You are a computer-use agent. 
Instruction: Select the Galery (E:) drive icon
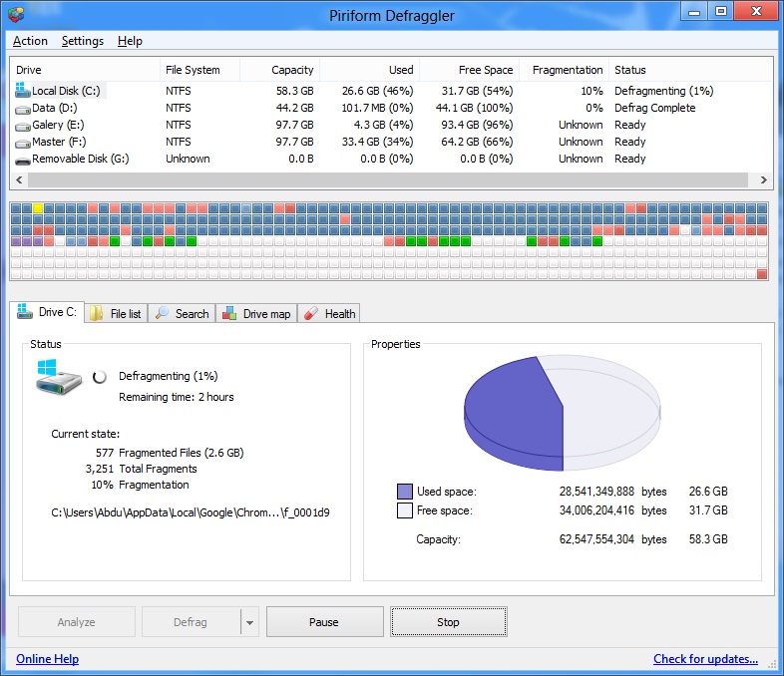click(x=23, y=126)
